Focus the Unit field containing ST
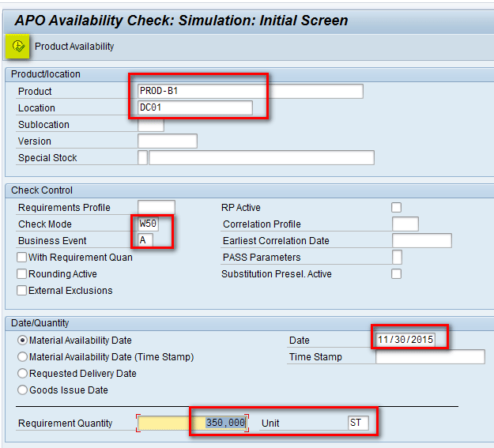This screenshot has width=494, height=448. click(x=358, y=424)
